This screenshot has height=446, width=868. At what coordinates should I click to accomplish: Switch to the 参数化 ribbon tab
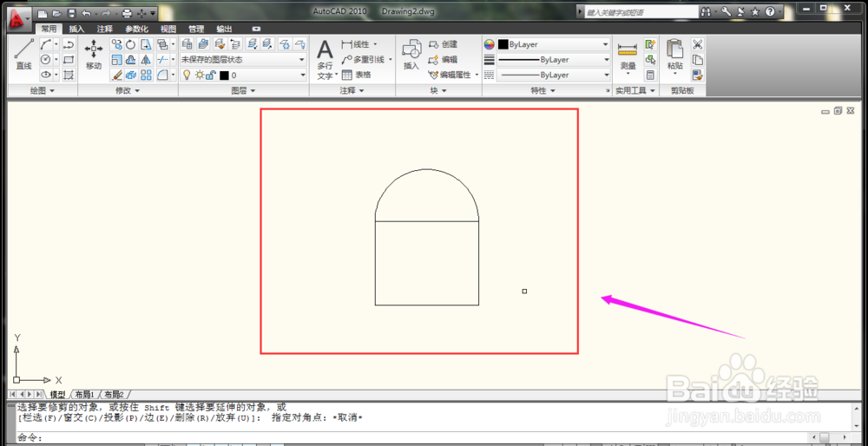(x=136, y=30)
